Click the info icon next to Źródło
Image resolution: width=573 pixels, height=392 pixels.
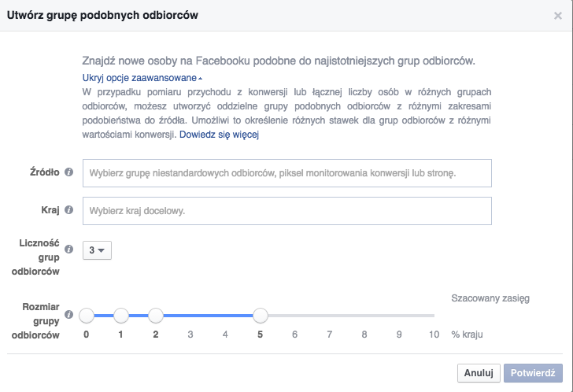[69, 172]
